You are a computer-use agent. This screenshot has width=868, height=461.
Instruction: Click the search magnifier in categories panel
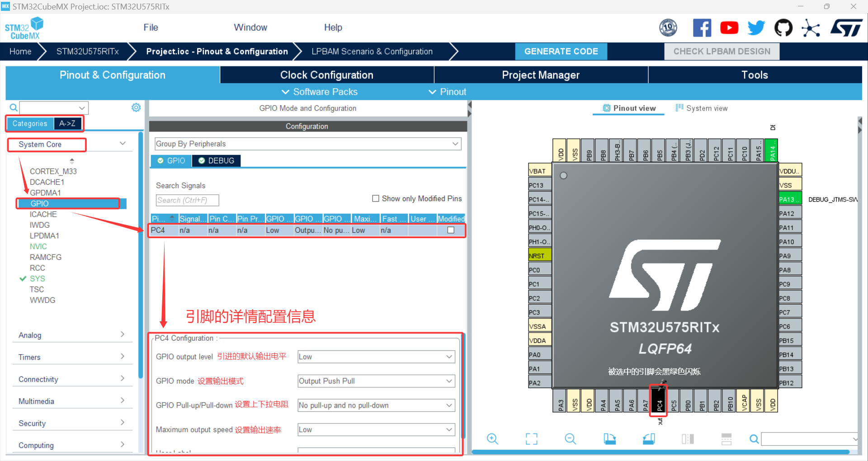click(14, 108)
